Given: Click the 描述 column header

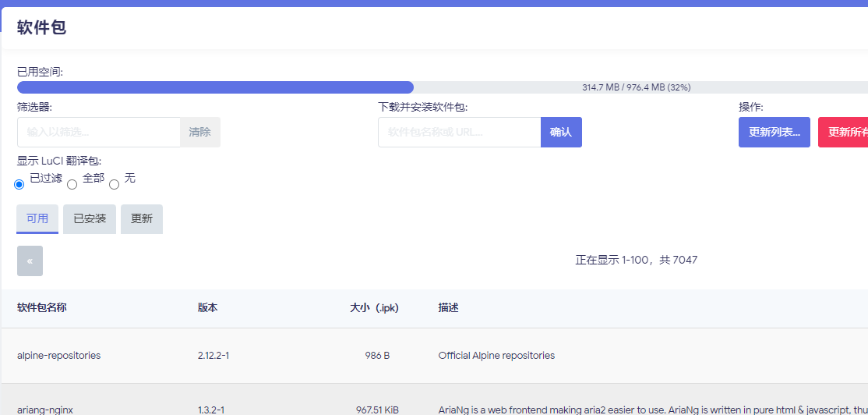Looking at the screenshot, I should tap(449, 308).
